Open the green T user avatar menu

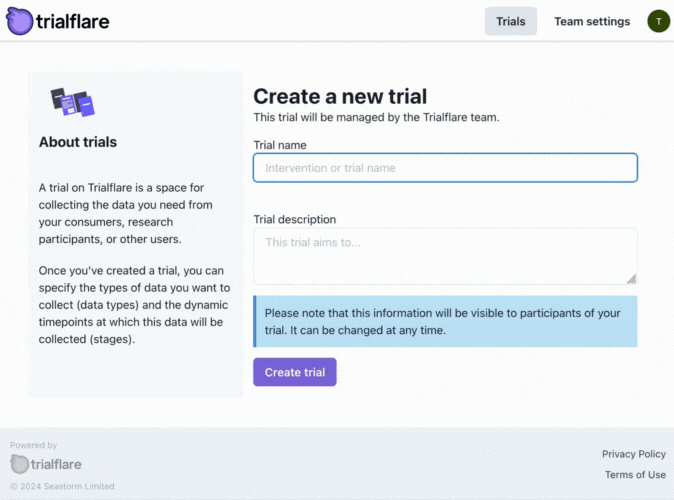659,21
